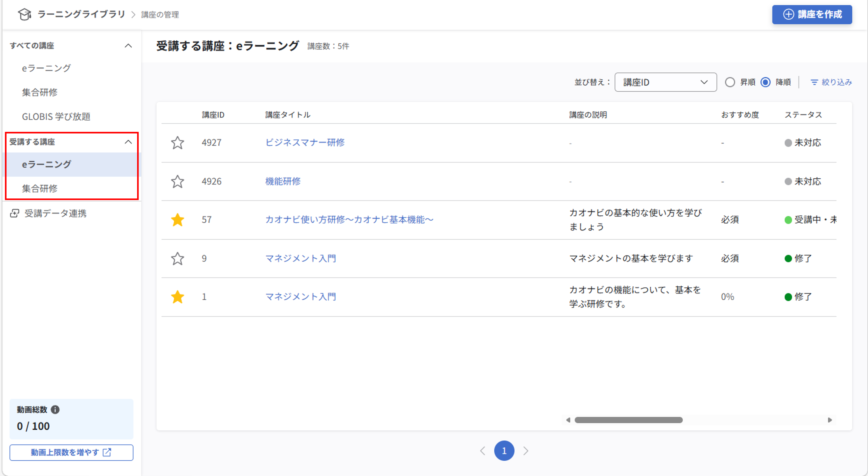Open ビジネスマナー研修 course link
This screenshot has width=868, height=476.
click(x=305, y=143)
